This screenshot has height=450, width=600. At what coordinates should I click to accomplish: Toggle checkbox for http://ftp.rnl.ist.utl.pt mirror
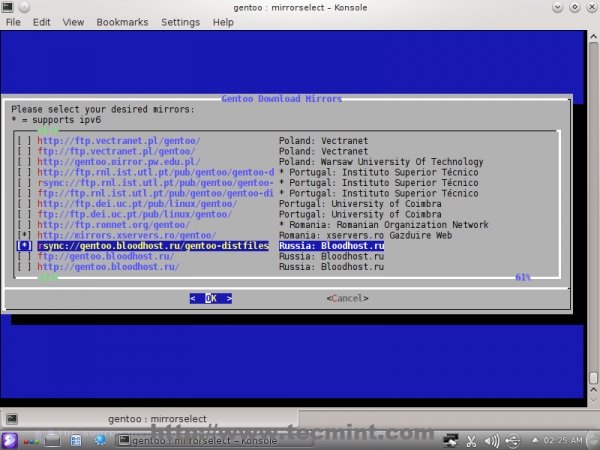coord(24,172)
